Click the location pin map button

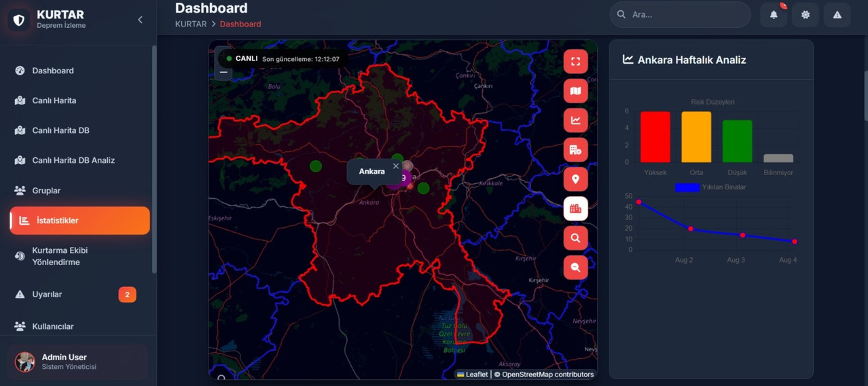click(x=575, y=179)
